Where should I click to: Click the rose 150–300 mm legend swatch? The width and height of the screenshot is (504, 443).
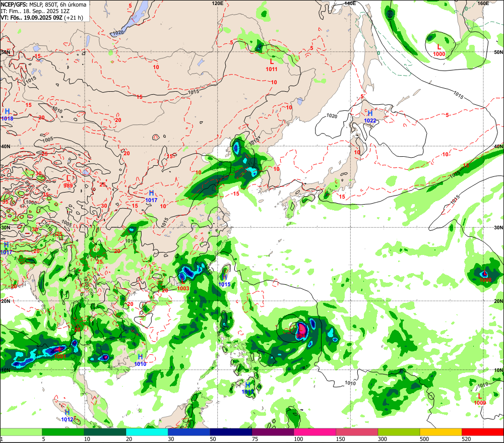point(357,432)
